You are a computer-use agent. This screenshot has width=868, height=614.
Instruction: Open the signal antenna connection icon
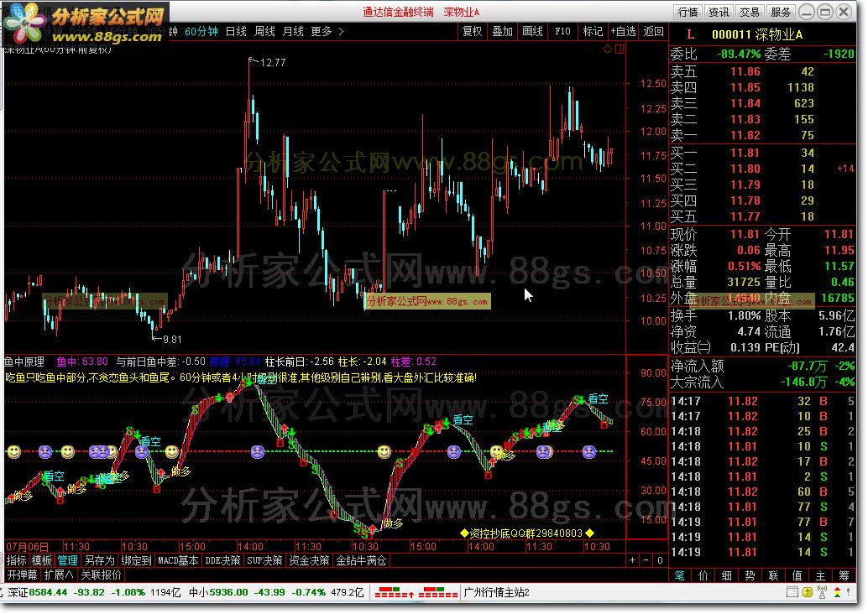[x=822, y=592]
